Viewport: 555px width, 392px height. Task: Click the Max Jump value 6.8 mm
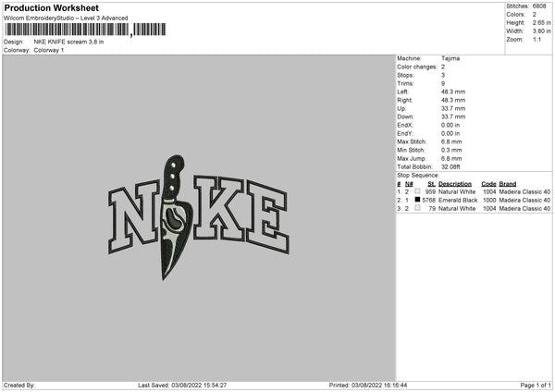[x=451, y=158]
